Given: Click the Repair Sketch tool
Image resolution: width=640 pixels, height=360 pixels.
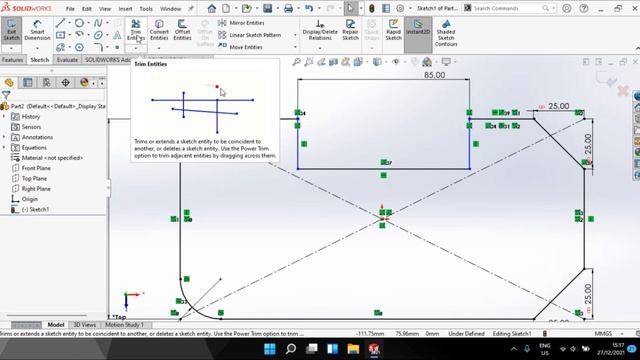Looking at the screenshot, I should (x=350, y=30).
